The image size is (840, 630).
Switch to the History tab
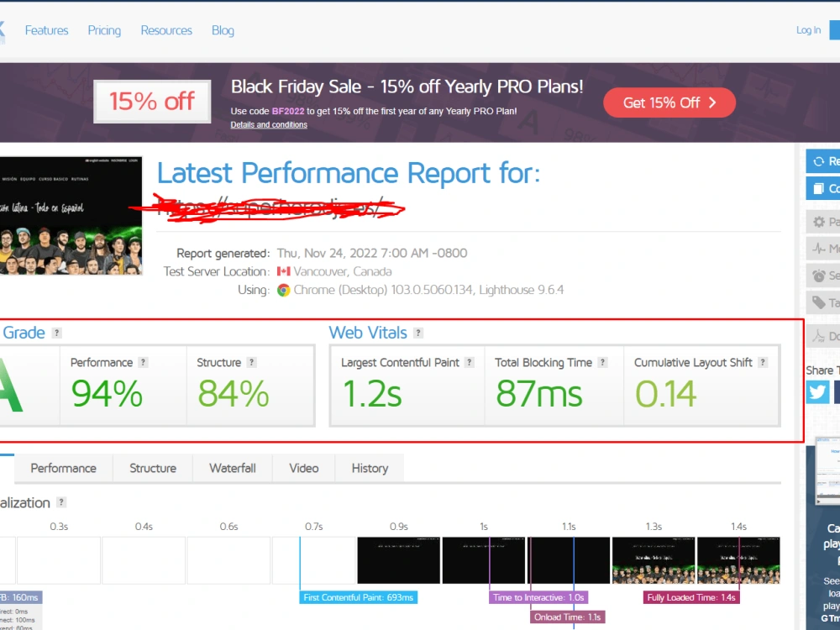click(x=370, y=468)
